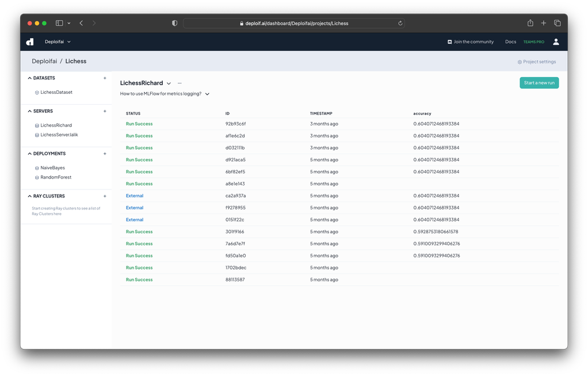The width and height of the screenshot is (588, 376).
Task: Click the Start a new run button
Action: point(539,83)
